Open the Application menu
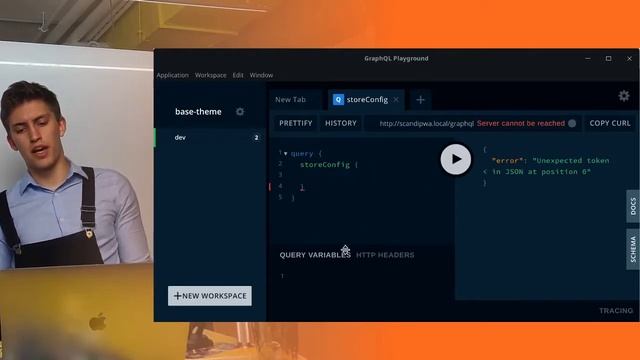Viewport: 640px width, 360px height. (173, 75)
